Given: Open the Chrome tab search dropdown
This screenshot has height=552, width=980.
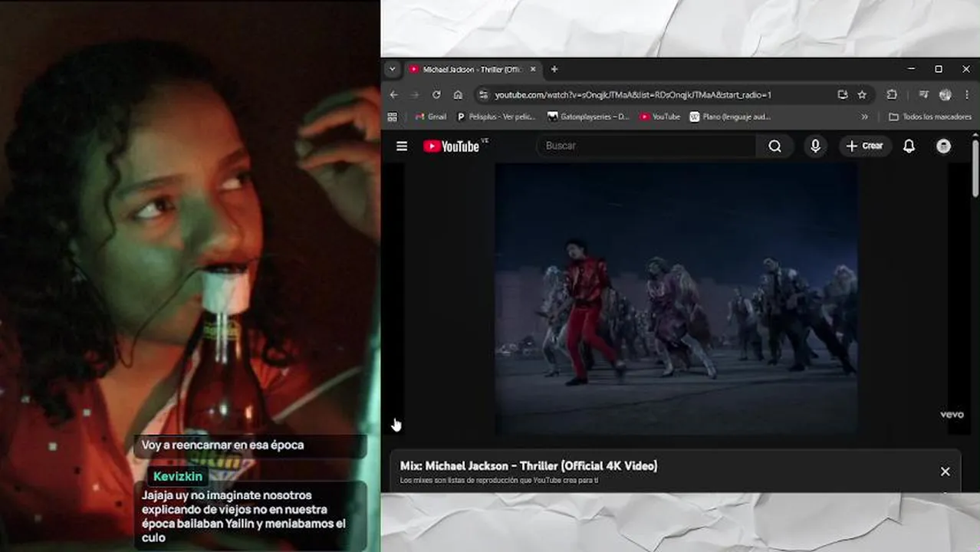Looking at the screenshot, I should point(393,69).
